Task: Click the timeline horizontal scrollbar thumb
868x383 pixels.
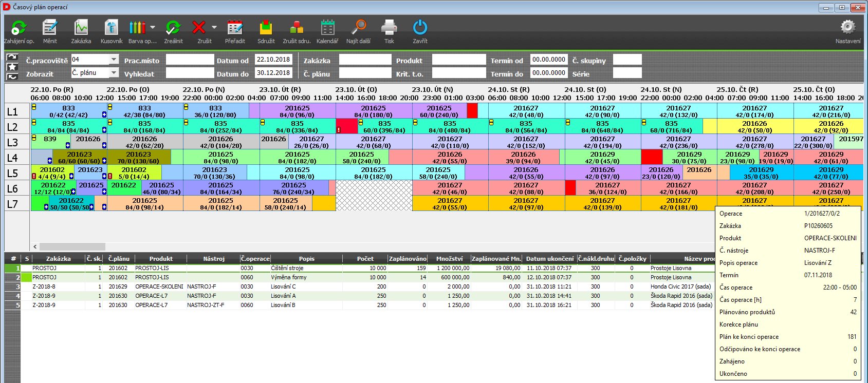Action: [72, 246]
